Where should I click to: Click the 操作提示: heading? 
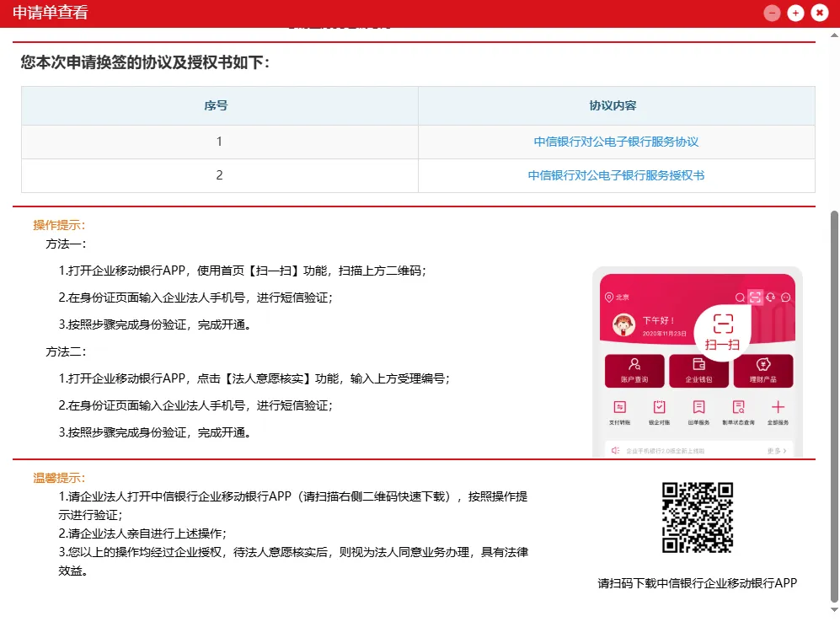tap(59, 225)
